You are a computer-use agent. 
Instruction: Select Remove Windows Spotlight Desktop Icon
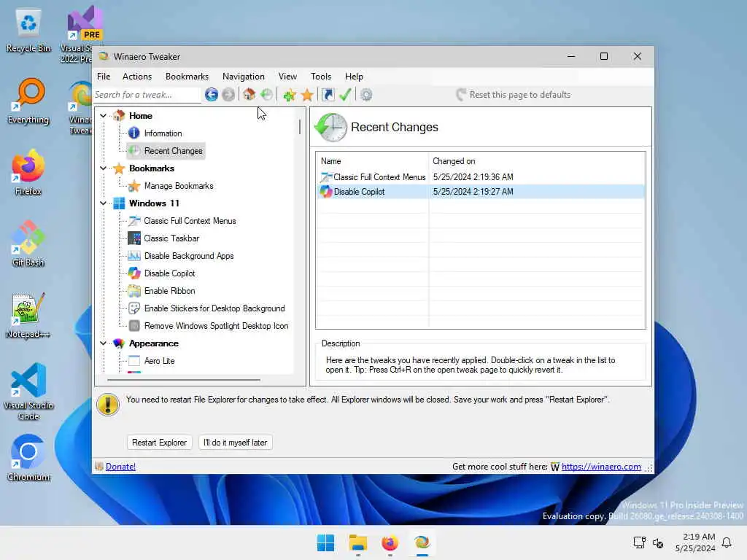click(216, 326)
